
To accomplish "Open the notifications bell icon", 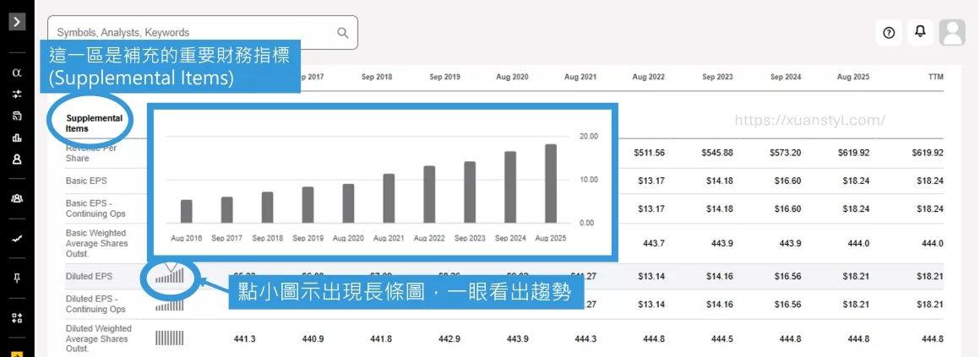I will coord(920,32).
